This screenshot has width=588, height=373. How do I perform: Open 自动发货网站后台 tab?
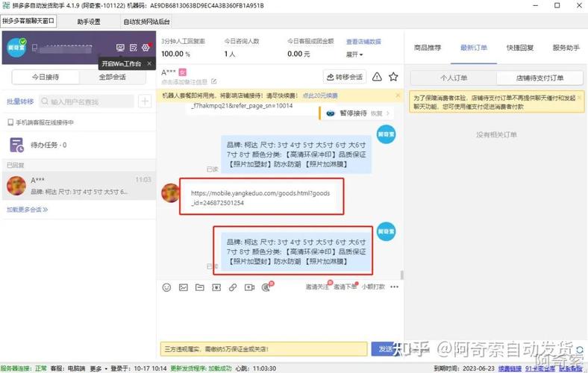[x=146, y=22]
